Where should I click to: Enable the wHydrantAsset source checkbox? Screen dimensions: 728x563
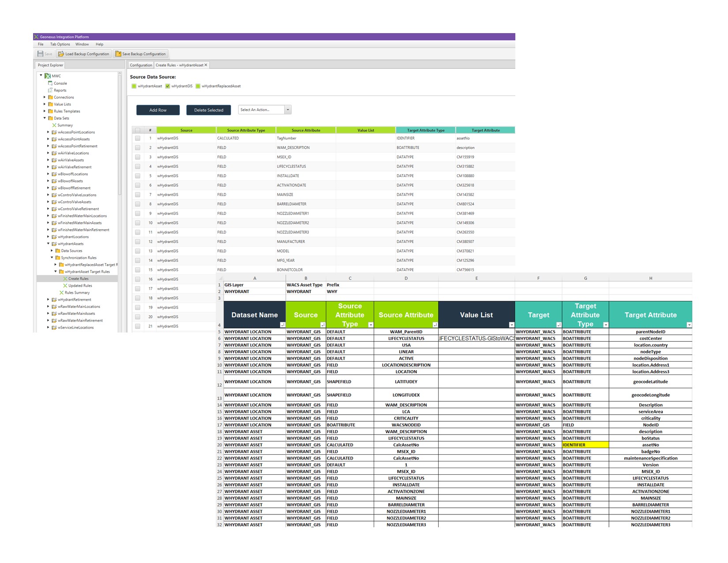(x=134, y=86)
